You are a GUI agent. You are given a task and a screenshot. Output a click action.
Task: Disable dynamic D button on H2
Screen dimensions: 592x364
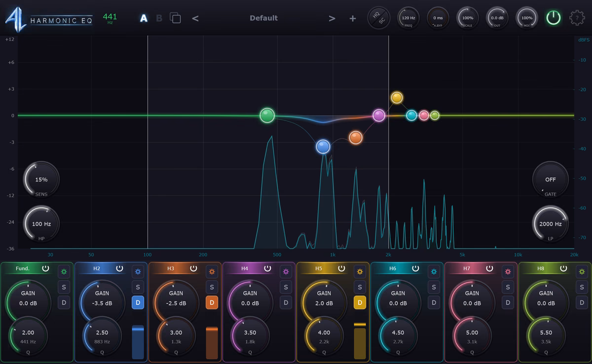[x=138, y=303]
